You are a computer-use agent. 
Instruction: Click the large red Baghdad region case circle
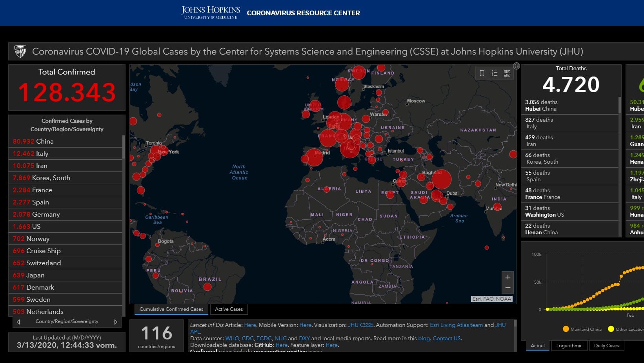(442, 179)
